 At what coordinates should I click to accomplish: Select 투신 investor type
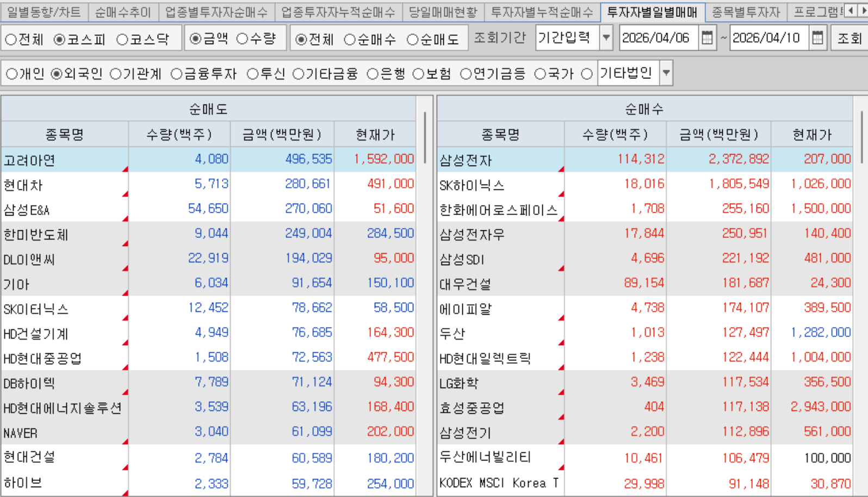point(252,74)
